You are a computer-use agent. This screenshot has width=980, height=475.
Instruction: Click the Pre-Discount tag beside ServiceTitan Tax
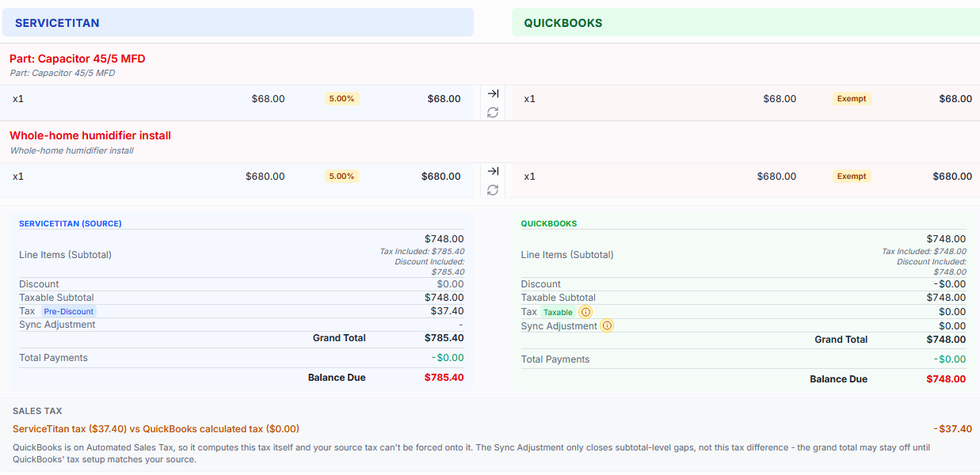pyautogui.click(x=68, y=311)
